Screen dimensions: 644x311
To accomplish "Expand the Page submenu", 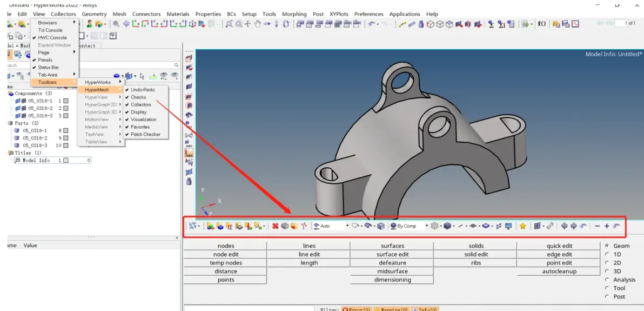I will tap(54, 52).
